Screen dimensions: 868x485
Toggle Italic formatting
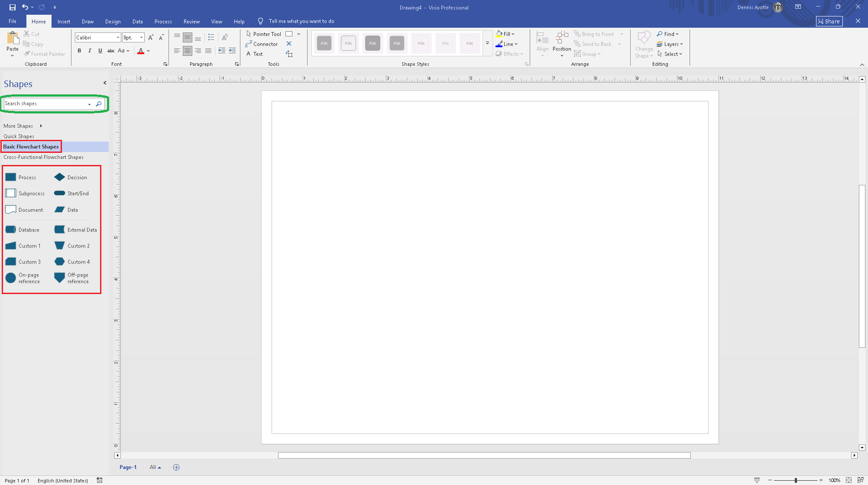90,51
